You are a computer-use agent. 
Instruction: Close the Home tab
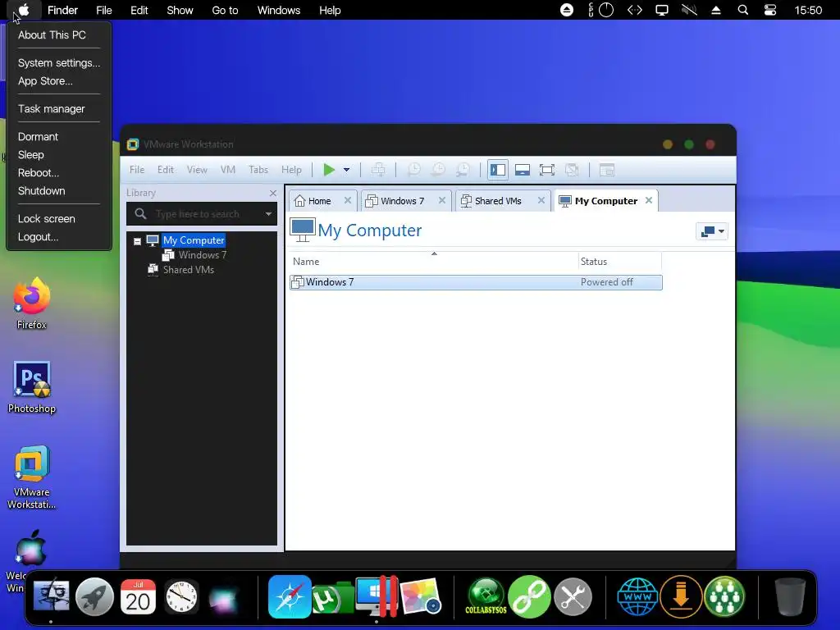[x=348, y=200]
